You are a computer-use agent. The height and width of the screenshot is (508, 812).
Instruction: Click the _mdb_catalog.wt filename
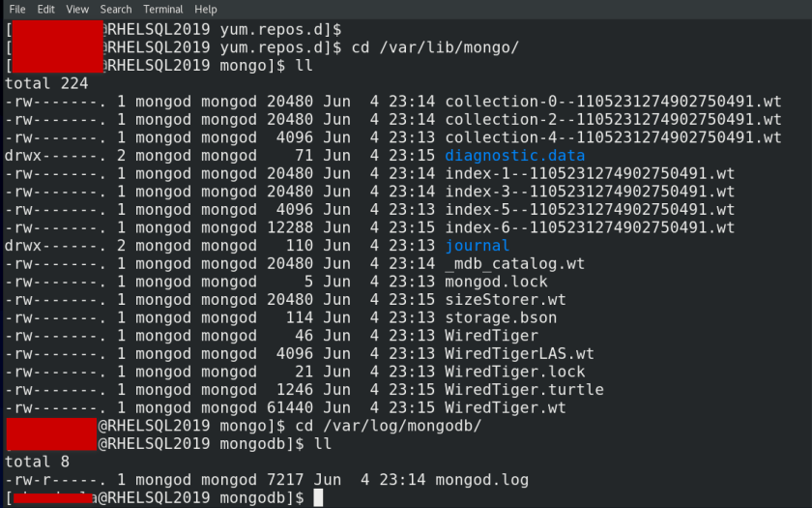(x=514, y=264)
